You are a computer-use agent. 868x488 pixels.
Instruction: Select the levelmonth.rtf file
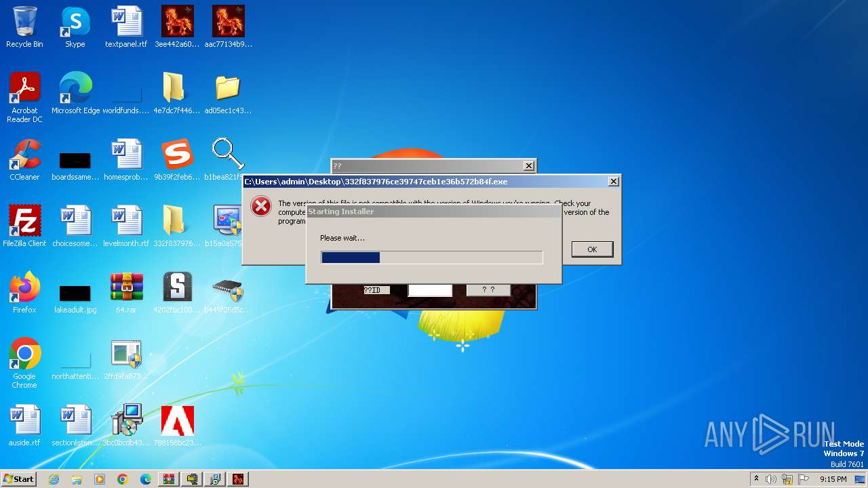click(x=126, y=226)
